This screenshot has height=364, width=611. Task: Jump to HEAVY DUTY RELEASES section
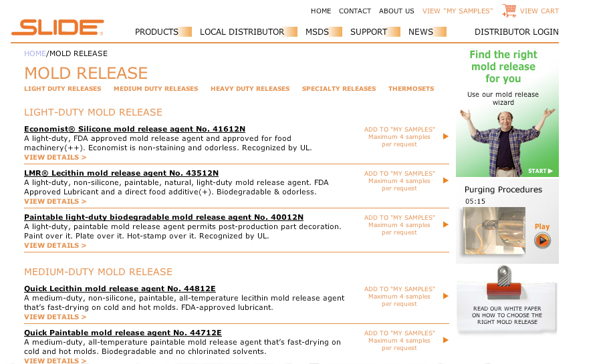pyautogui.click(x=250, y=89)
